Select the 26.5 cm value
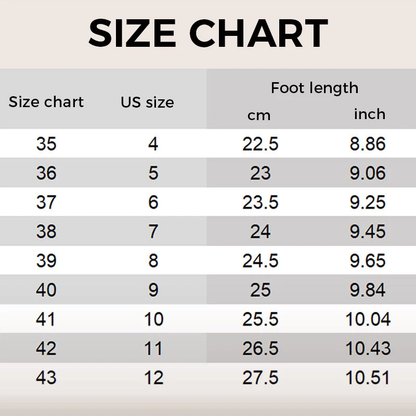 [260, 348]
